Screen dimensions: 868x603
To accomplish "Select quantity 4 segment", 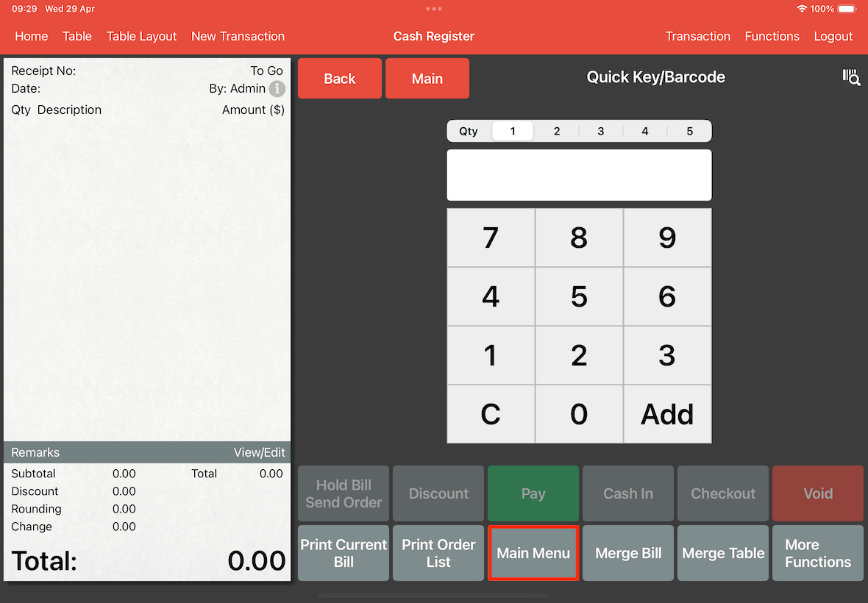I will coord(645,131).
